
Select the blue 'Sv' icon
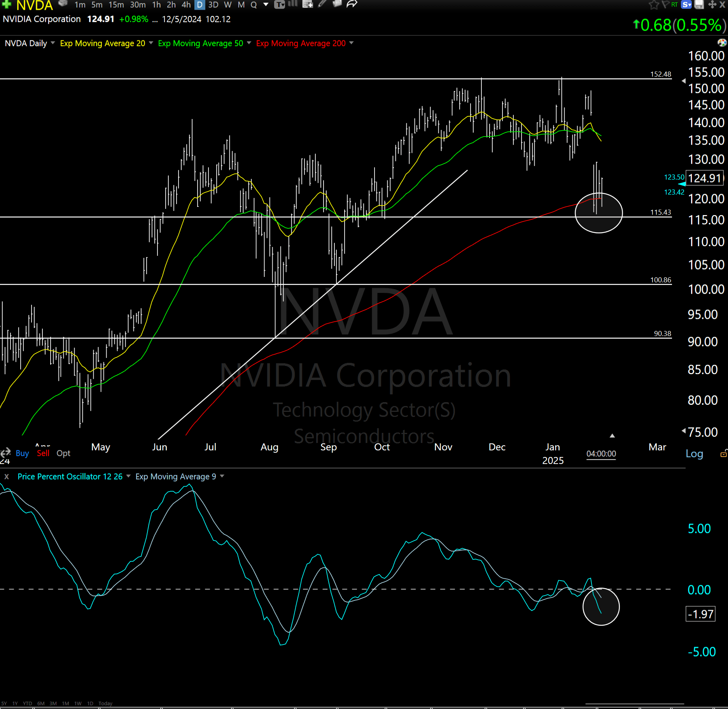click(x=686, y=5)
